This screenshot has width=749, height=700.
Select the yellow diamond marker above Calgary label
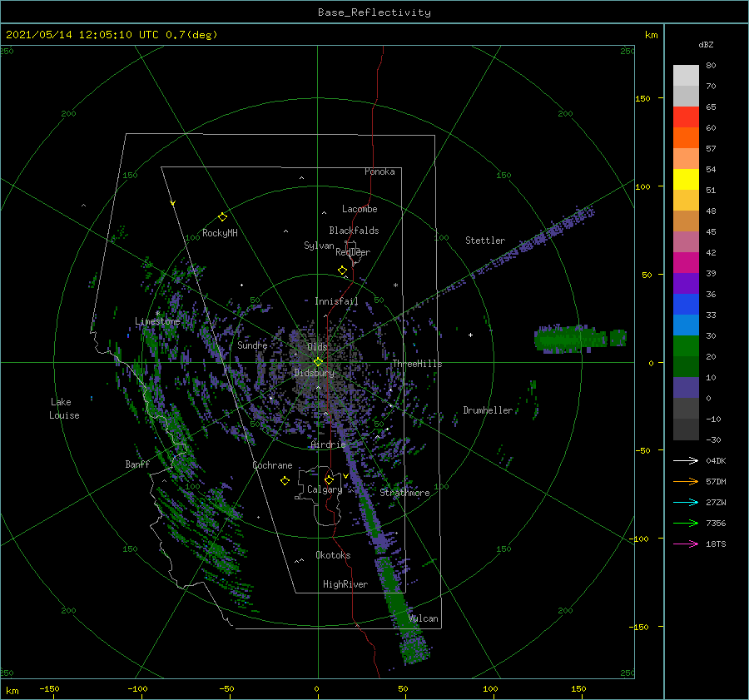[329, 479]
